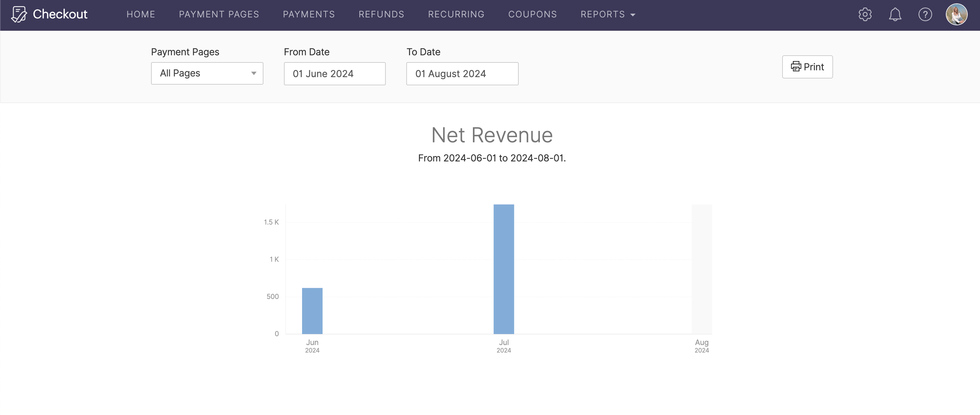
Task: Open the settings gear icon
Action: [x=865, y=14]
